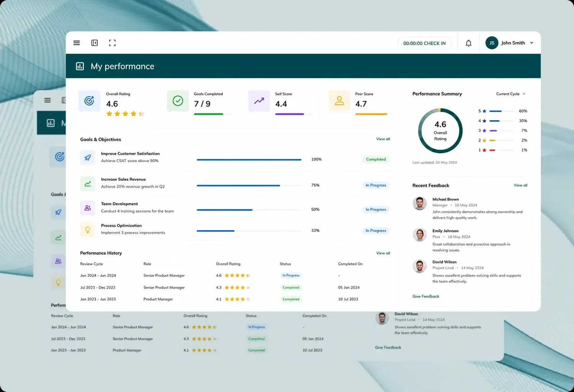Click the people icon in background window
This screenshot has height=392, width=574.
tap(58, 262)
